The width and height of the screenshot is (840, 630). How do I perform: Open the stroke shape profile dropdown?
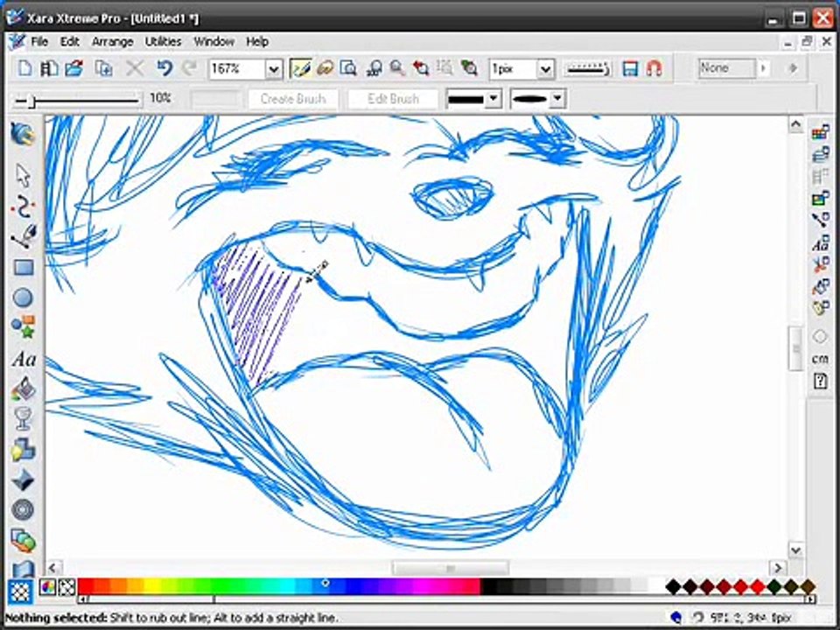(x=557, y=99)
